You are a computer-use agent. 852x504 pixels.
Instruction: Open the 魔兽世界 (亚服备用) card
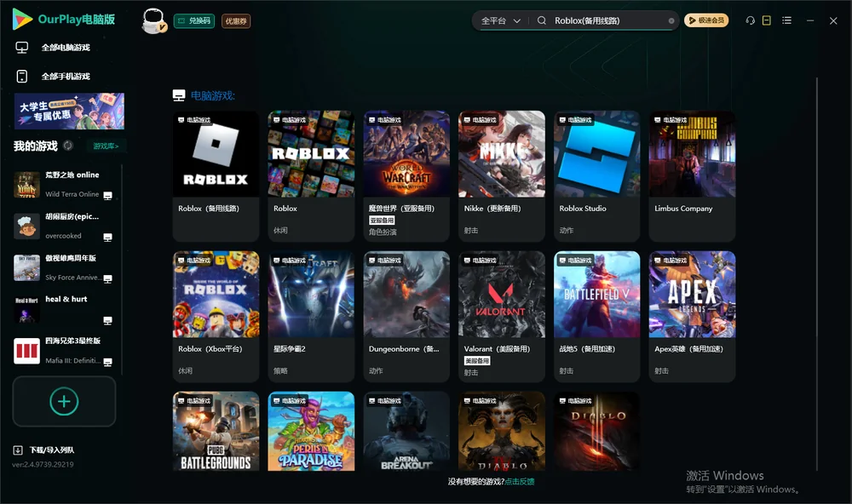pos(406,176)
